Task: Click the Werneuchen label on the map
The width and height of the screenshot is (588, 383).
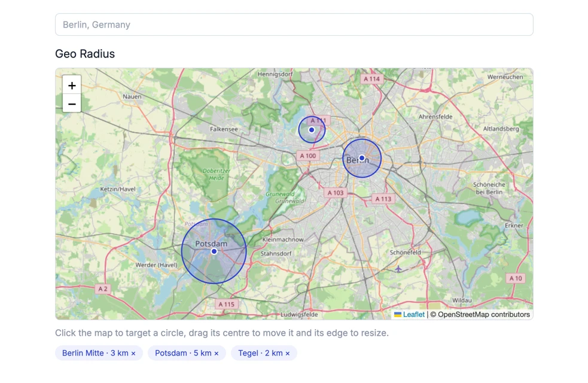Action: coord(505,77)
